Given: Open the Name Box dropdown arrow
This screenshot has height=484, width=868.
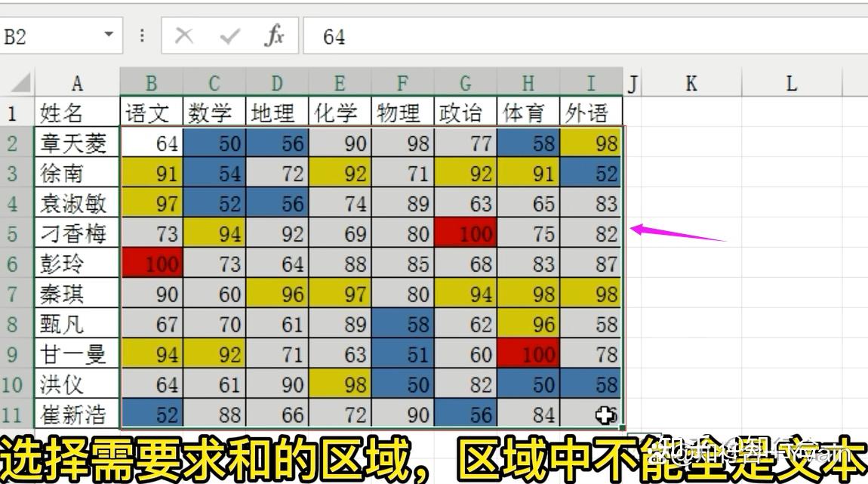Looking at the screenshot, I should pyautogui.click(x=109, y=35).
